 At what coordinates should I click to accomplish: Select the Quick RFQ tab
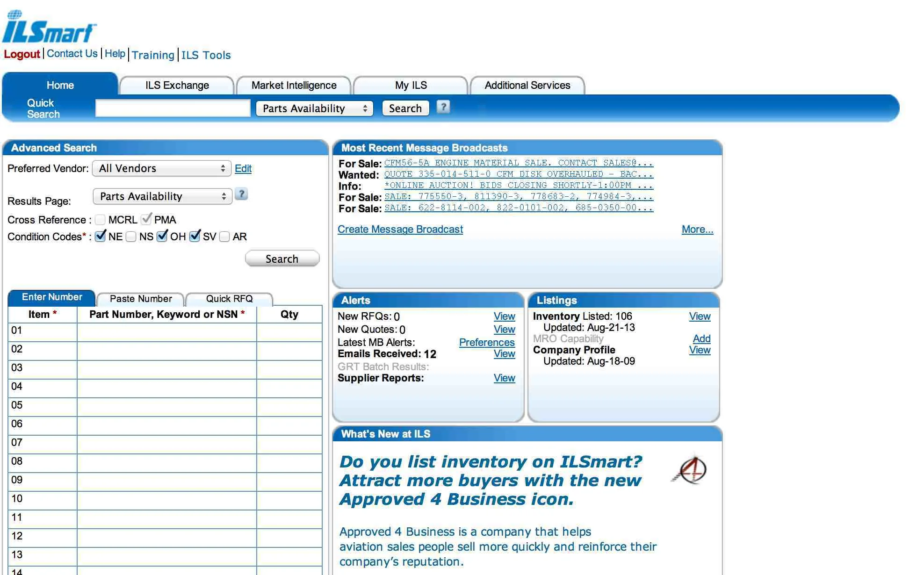tap(229, 299)
